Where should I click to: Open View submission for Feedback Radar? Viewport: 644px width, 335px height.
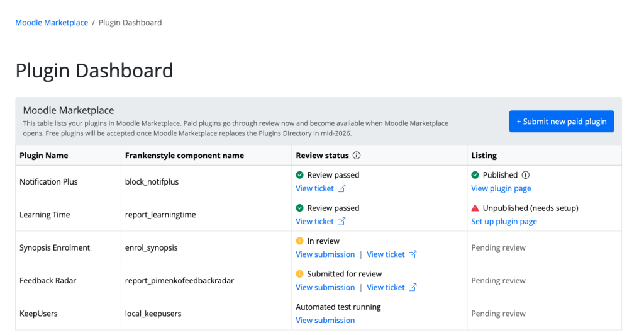(x=325, y=287)
